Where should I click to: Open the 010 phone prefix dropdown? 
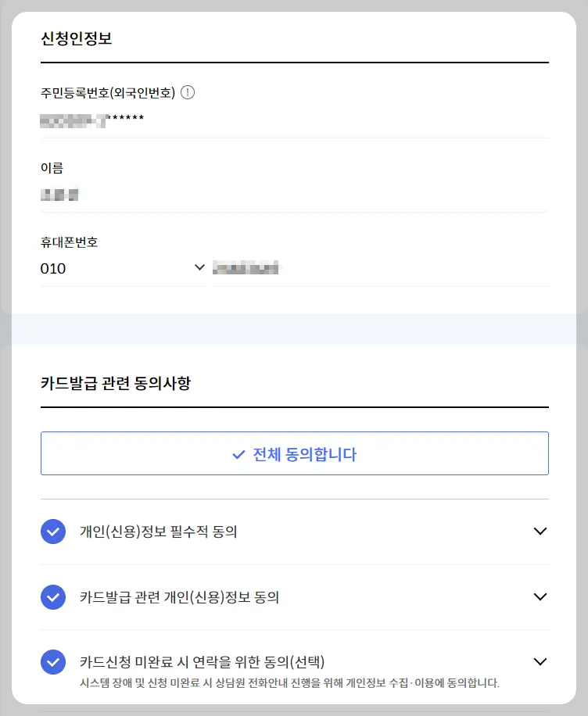coord(121,267)
